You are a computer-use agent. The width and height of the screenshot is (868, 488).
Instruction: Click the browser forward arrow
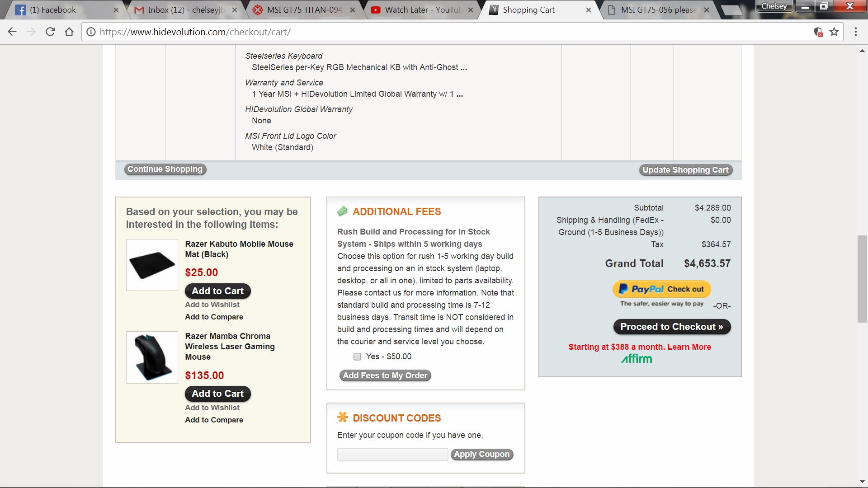pos(31,32)
